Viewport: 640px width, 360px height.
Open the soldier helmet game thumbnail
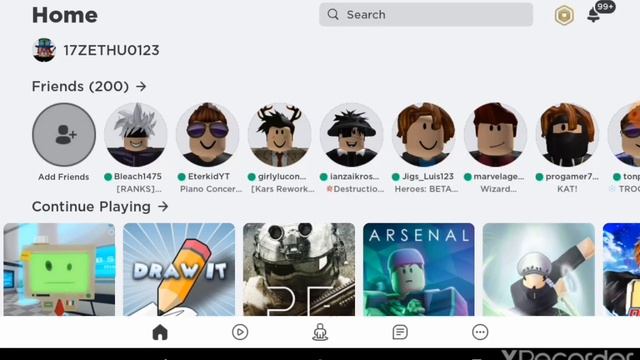point(299,269)
